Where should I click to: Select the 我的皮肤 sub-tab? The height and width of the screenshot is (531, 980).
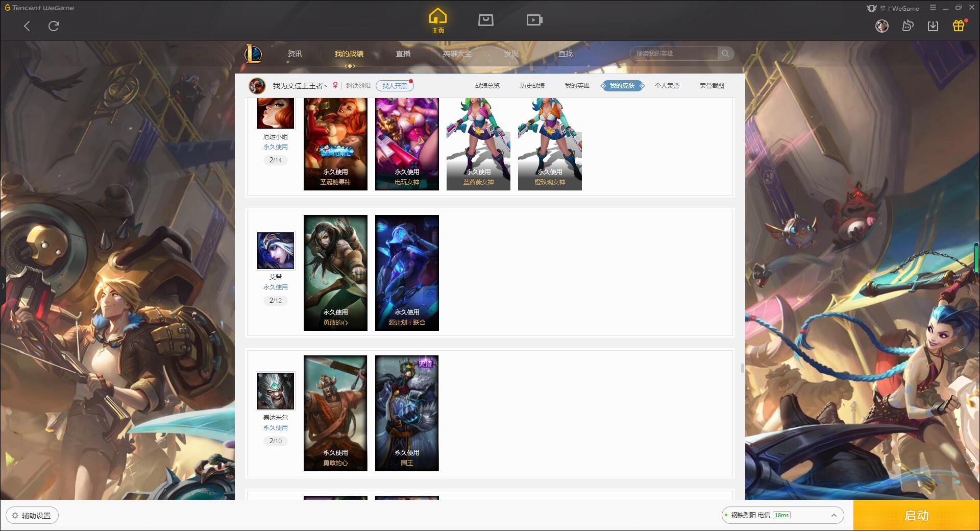point(622,86)
